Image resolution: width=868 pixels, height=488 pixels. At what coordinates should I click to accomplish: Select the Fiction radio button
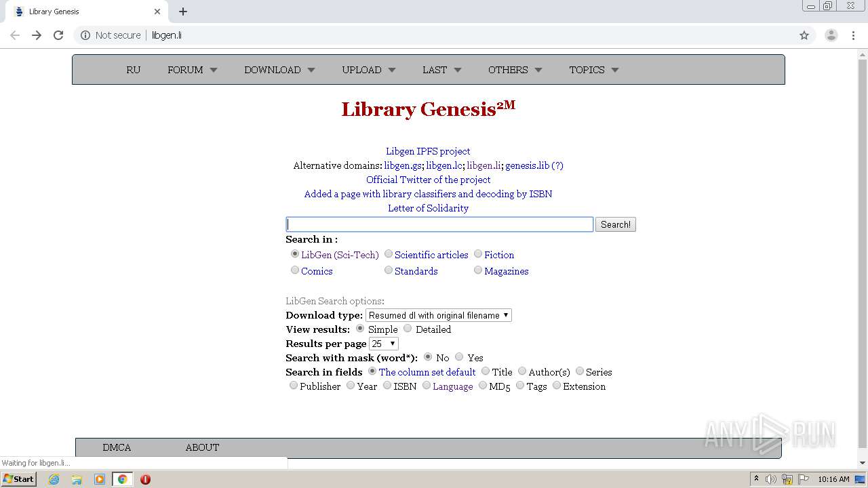pyautogui.click(x=478, y=254)
